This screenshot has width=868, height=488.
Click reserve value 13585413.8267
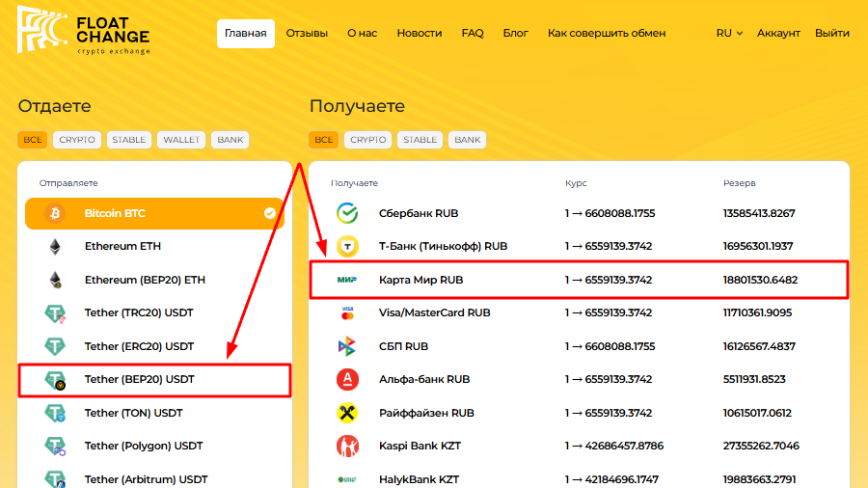tap(759, 213)
